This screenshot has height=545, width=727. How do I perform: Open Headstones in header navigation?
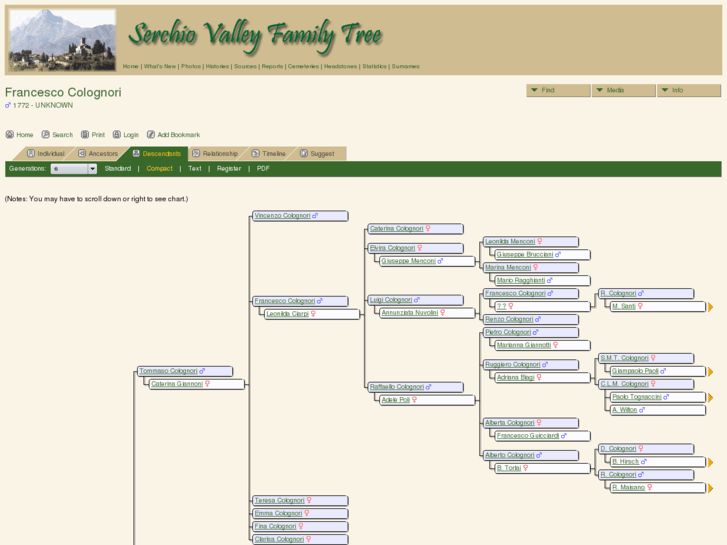tap(340, 66)
